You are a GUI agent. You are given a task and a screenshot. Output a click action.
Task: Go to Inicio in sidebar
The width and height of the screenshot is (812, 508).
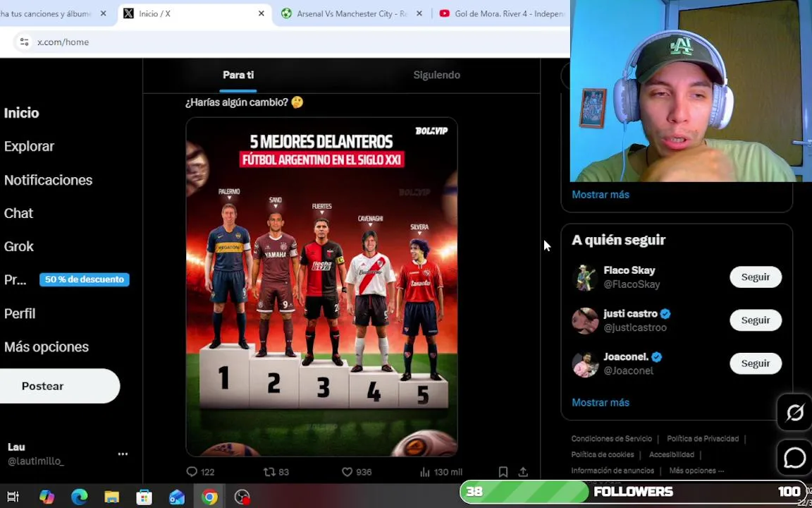pos(21,113)
